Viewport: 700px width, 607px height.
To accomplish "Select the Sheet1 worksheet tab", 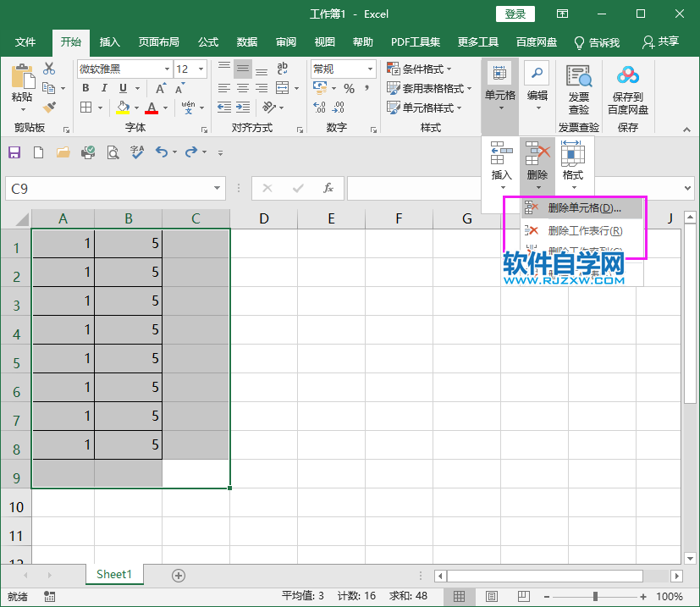I will (113, 574).
